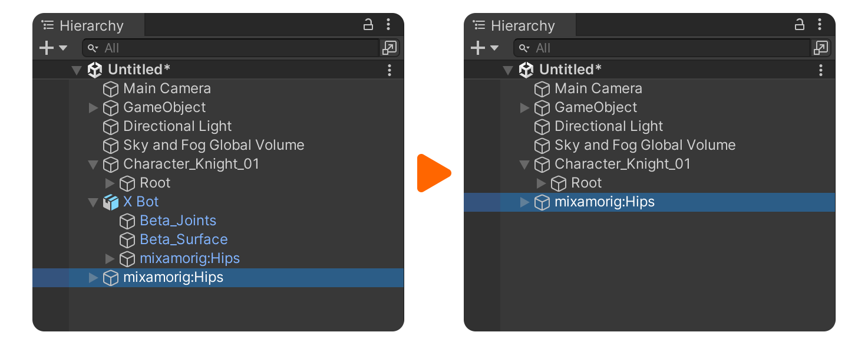Expand GameObject in left panel

point(93,108)
